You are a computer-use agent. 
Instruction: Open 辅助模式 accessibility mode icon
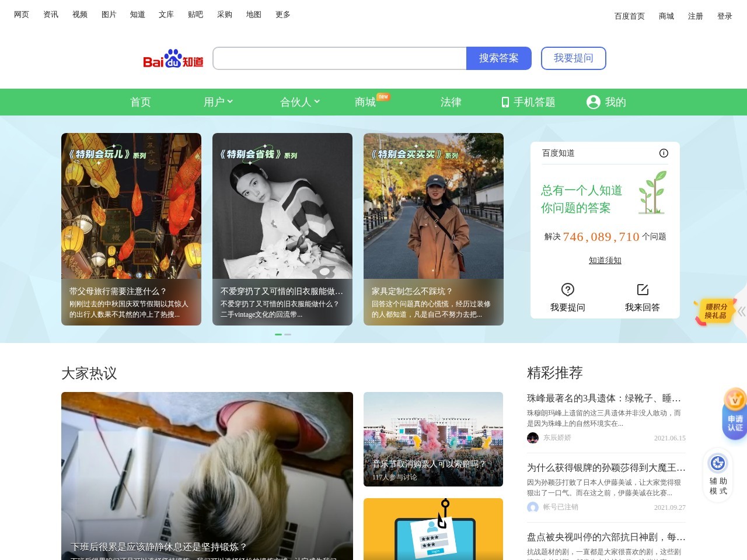(x=717, y=464)
